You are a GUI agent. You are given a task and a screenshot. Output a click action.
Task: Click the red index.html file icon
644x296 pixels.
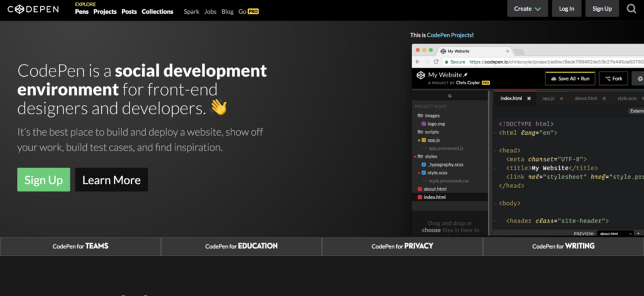pos(420,197)
